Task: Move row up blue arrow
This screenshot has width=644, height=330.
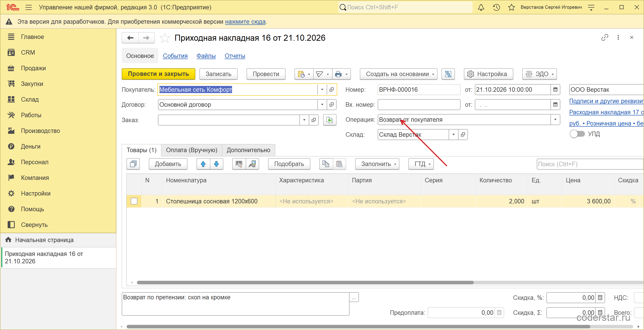Action: point(203,164)
